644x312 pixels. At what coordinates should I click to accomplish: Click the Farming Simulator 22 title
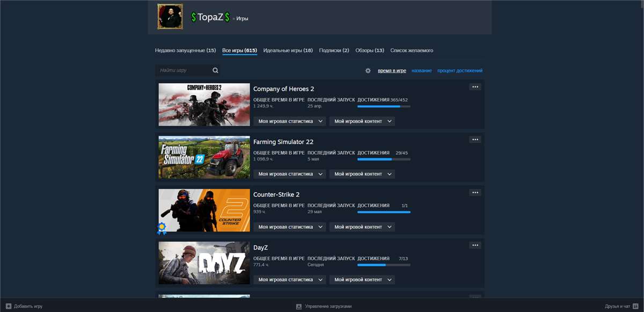[283, 142]
